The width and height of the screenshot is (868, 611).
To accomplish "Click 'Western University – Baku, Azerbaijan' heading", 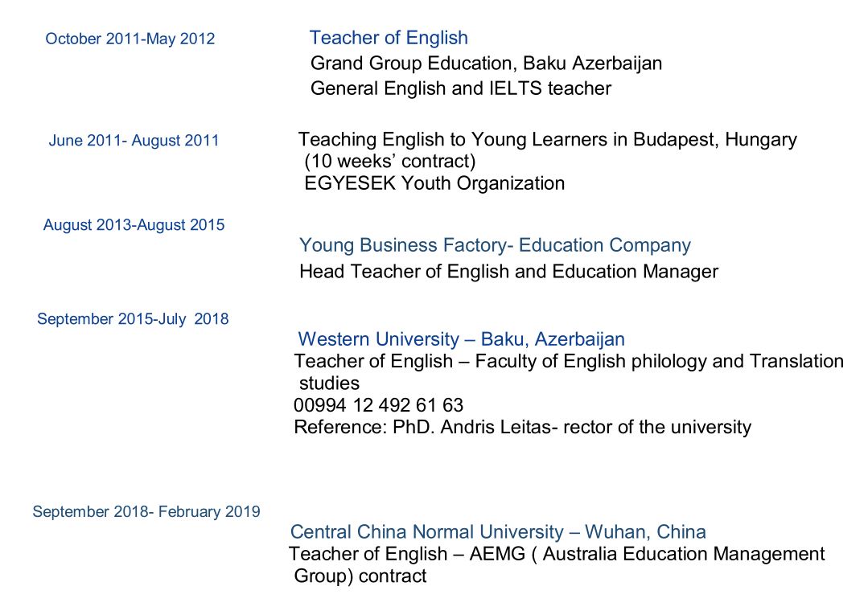I will point(461,339).
